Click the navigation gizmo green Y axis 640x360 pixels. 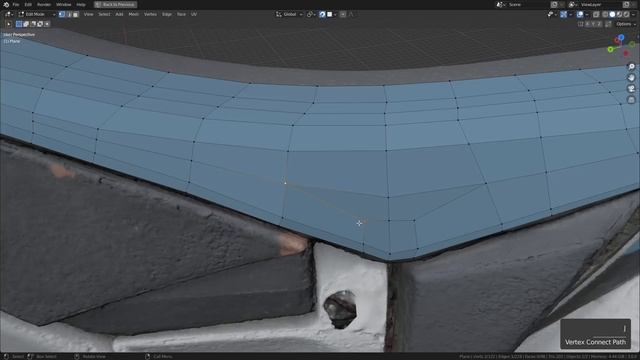[611, 49]
